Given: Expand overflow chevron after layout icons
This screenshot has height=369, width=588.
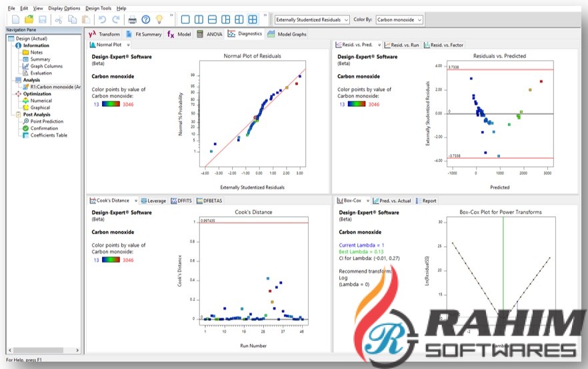Looking at the screenshot, I should pos(265,15).
